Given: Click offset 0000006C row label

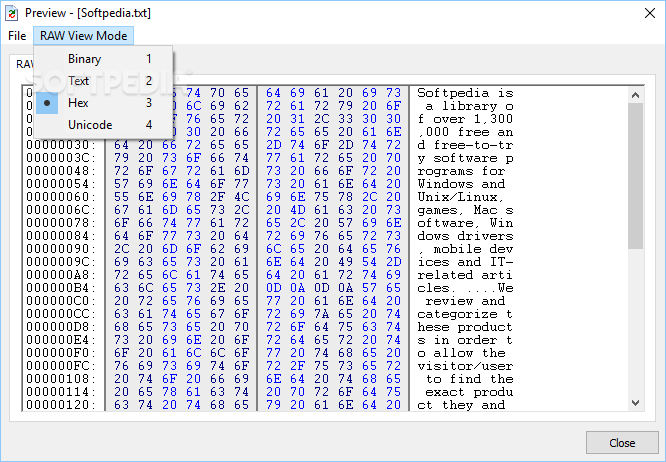Looking at the screenshot, I should click(61, 210).
